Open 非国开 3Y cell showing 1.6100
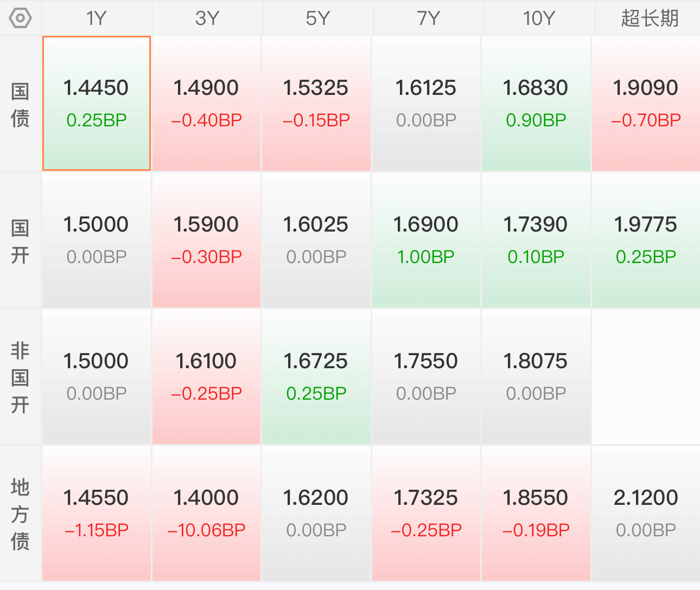Viewport: 700px width, 590px height. click(206, 377)
